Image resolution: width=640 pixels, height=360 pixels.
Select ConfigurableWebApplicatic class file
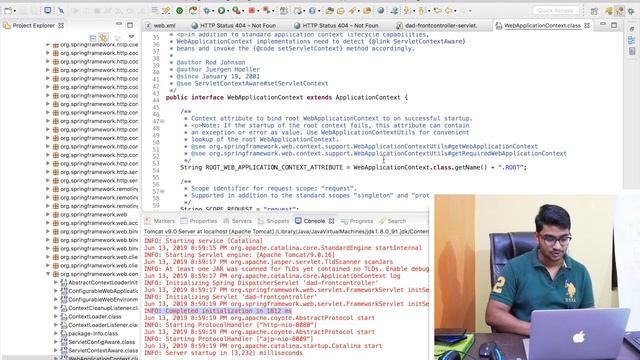(x=103, y=291)
